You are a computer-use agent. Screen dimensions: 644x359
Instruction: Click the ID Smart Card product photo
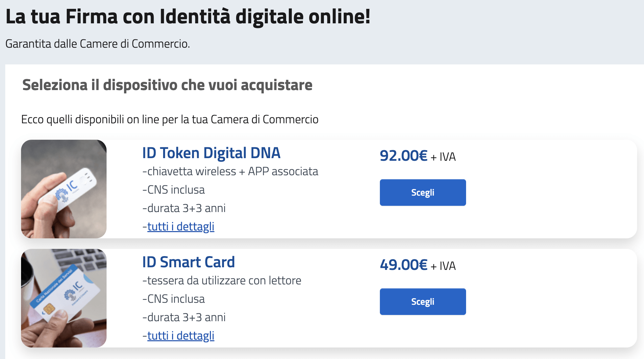64,298
